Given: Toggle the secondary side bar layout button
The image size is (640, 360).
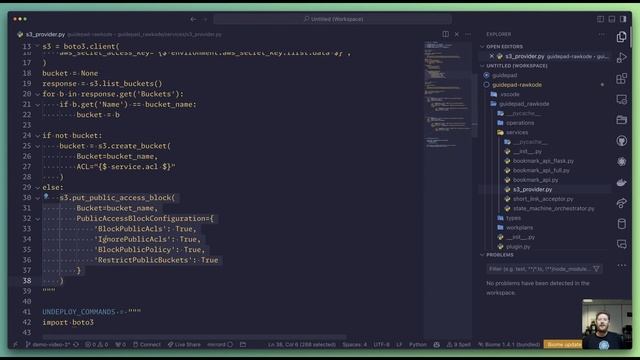Looking at the screenshot, I should pyautogui.click(x=623, y=19).
